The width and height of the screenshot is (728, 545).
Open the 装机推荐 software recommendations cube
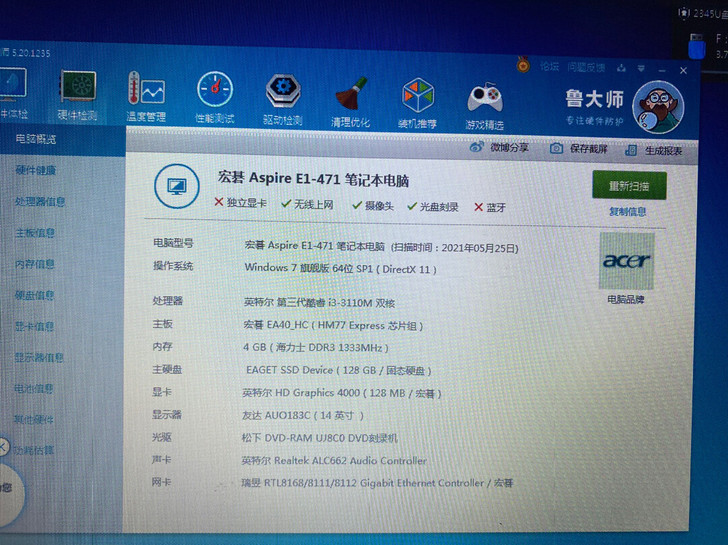tap(417, 104)
